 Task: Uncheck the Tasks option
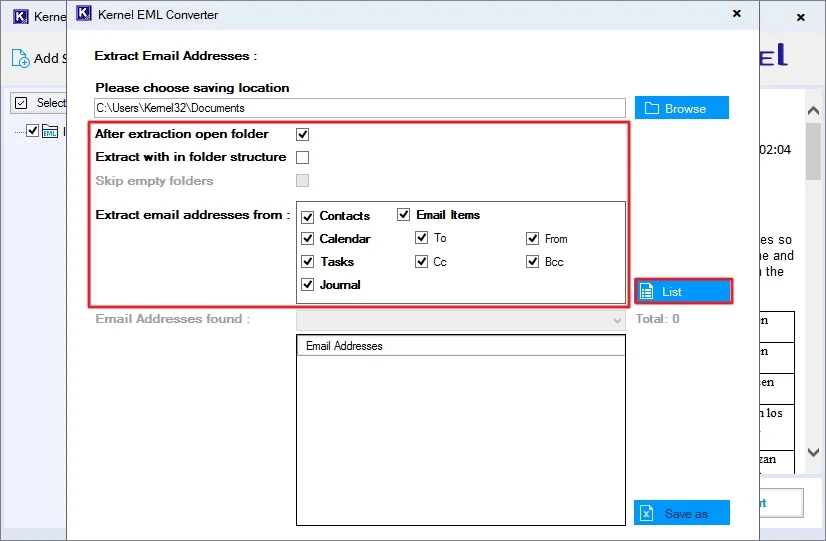click(x=308, y=262)
